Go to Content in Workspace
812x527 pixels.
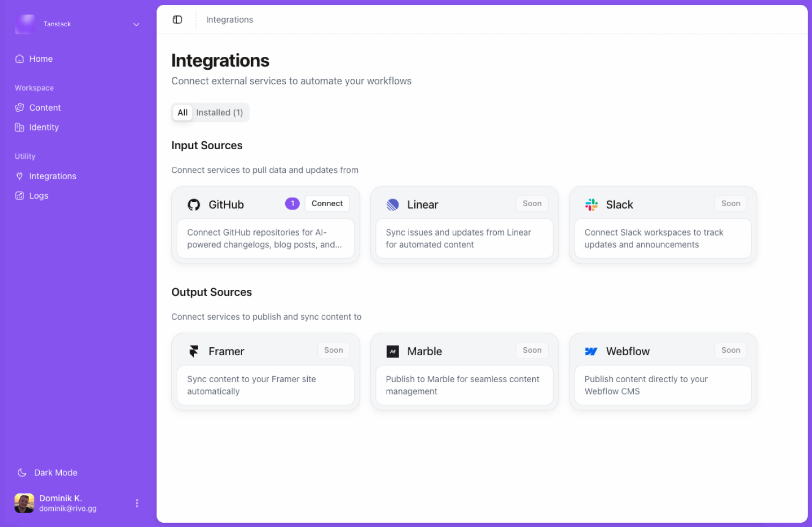click(45, 108)
